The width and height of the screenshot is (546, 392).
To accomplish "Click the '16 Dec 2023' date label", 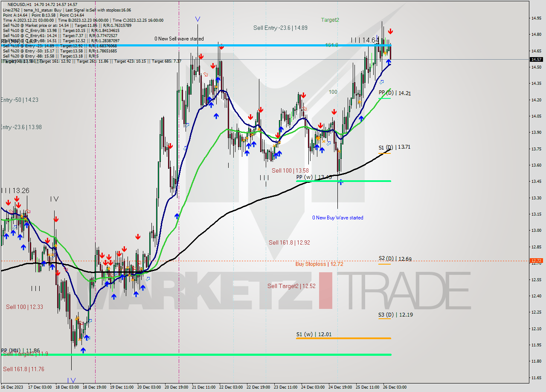I will (x=12, y=387).
